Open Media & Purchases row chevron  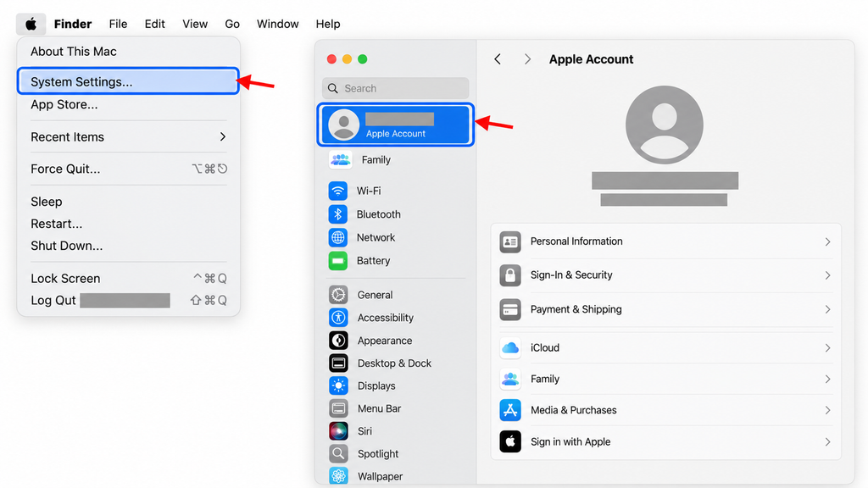tap(827, 410)
